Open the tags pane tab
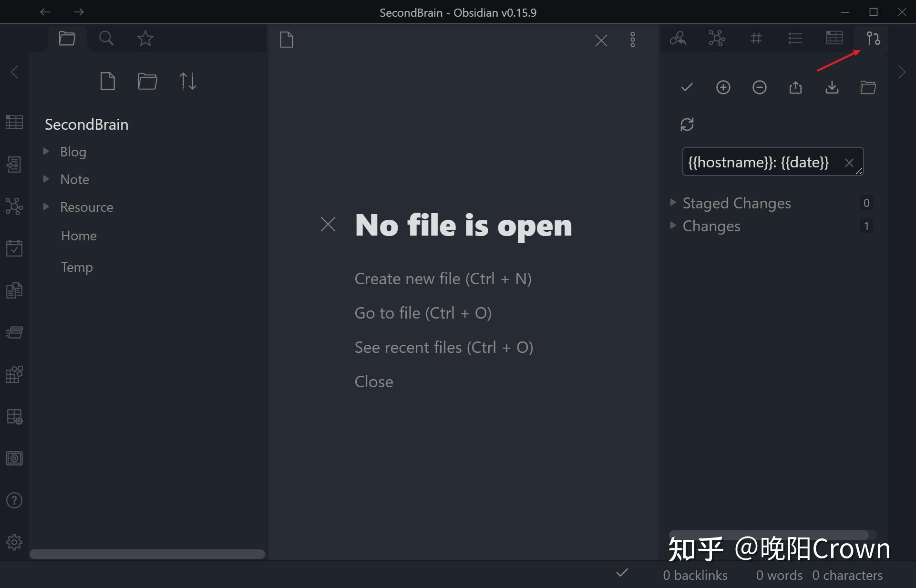The width and height of the screenshot is (916, 588). 756,38
